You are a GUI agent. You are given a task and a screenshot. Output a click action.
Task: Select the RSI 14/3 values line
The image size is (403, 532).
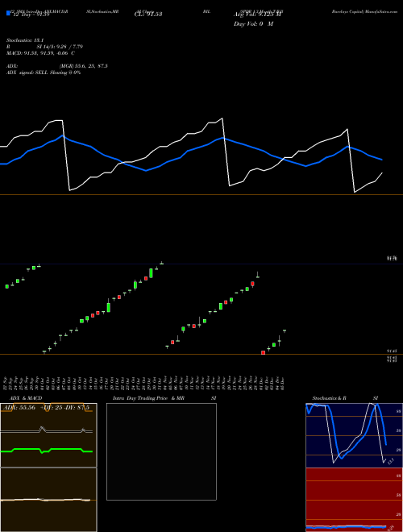click(x=44, y=47)
